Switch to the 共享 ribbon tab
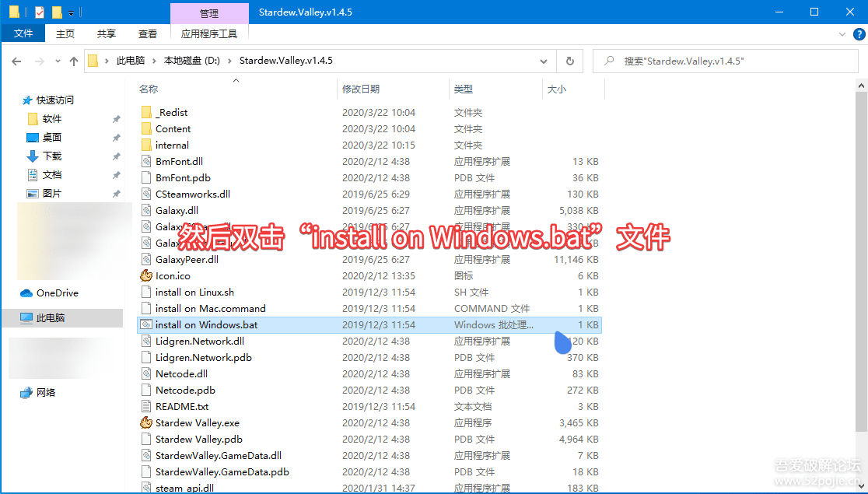Image resolution: width=868 pixels, height=494 pixels. (x=107, y=33)
